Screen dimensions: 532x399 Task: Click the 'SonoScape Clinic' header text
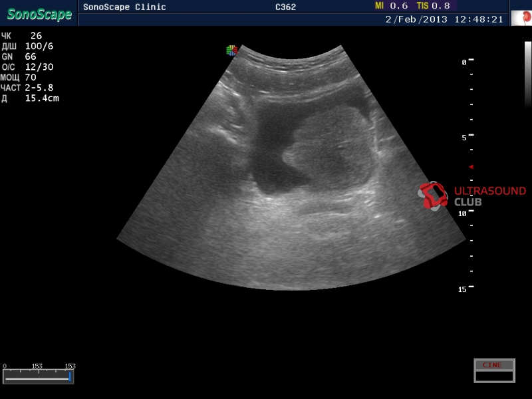tap(124, 7)
